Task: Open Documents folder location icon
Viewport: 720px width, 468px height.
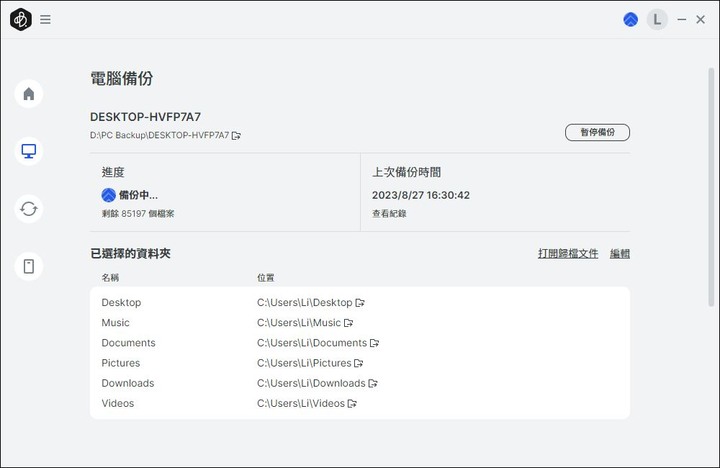Action: coord(374,343)
